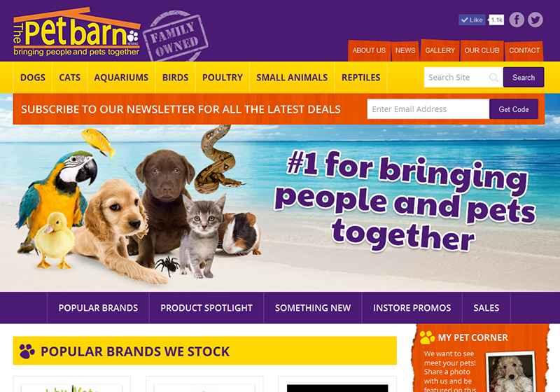Select Dogs in the category menu

[x=32, y=78]
